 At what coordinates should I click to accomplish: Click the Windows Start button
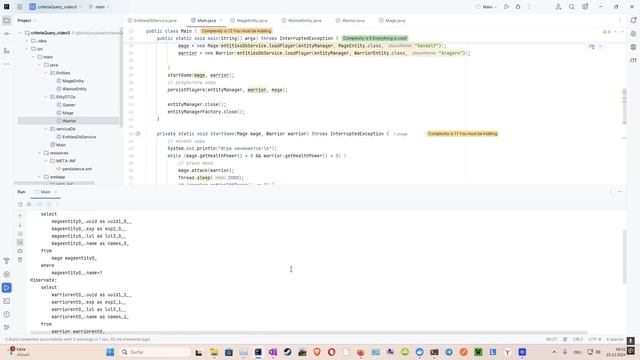tap(110, 352)
